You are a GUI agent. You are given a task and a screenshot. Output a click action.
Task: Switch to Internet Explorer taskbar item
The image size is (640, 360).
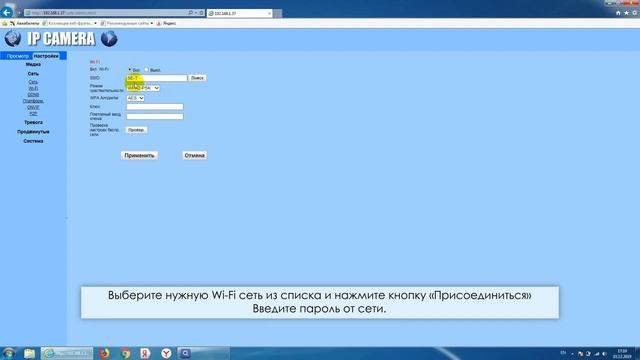tap(67, 353)
